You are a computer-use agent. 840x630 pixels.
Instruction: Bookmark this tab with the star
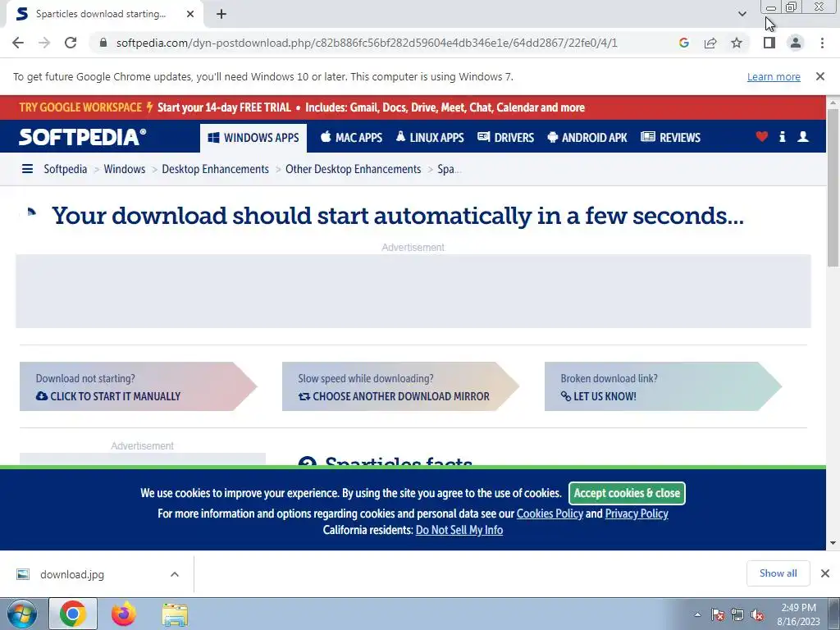(x=737, y=43)
